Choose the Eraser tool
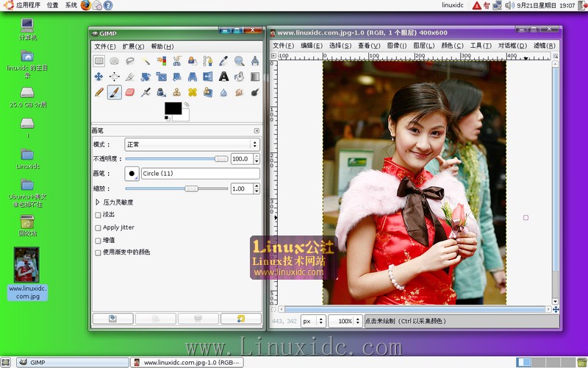Screen dimensions: 588x368 [x=130, y=92]
